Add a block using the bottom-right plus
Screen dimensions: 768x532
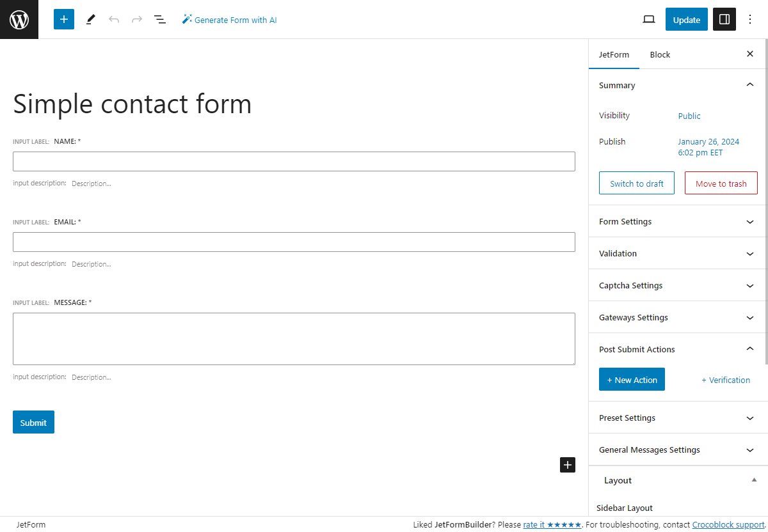(567, 465)
